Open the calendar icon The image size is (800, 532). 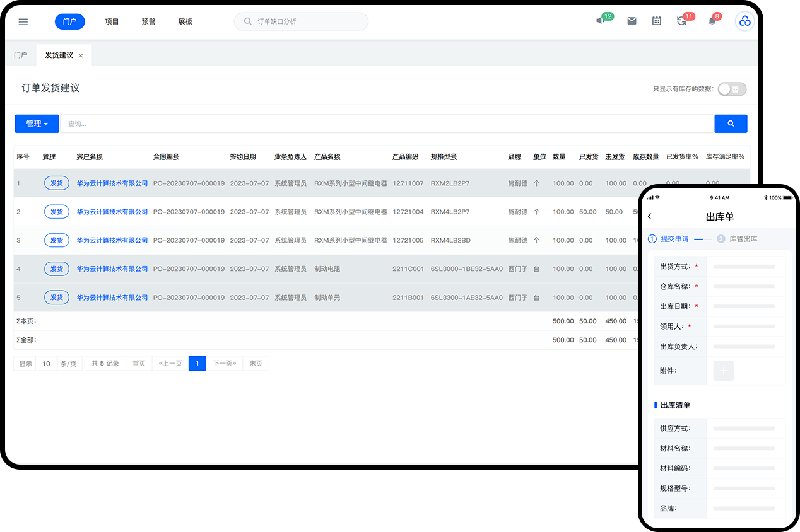click(x=657, y=21)
